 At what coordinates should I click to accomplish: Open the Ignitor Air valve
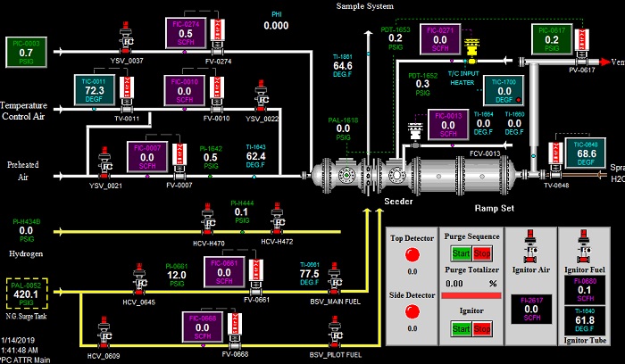click(x=530, y=246)
